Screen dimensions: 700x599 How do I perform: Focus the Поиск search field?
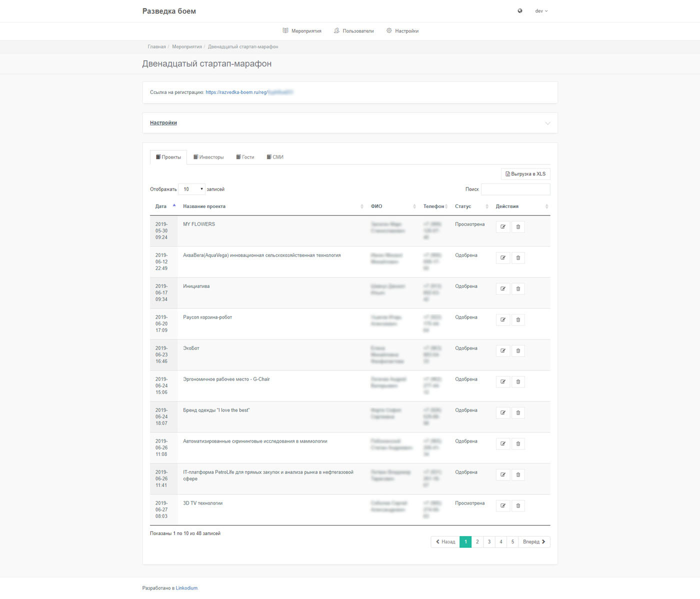pyautogui.click(x=515, y=189)
